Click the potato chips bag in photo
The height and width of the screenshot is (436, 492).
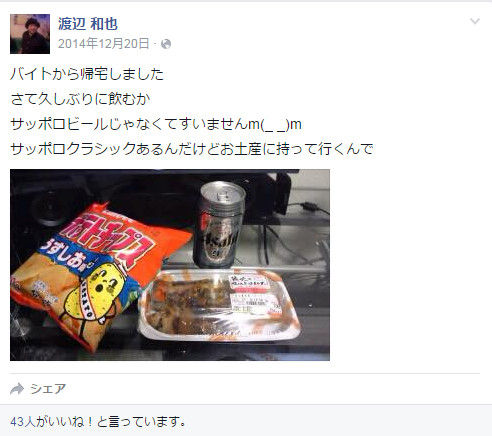(97, 275)
